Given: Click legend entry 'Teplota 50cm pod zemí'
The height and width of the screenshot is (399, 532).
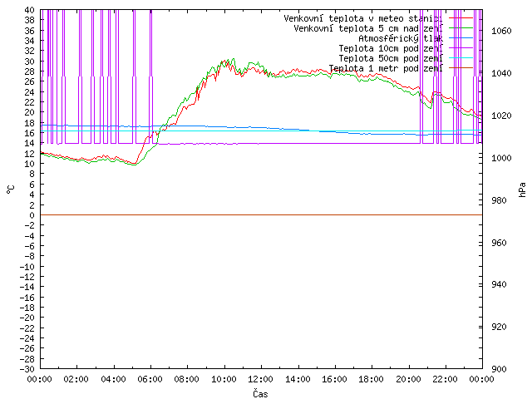Looking at the screenshot, I should pyautogui.click(x=391, y=58).
